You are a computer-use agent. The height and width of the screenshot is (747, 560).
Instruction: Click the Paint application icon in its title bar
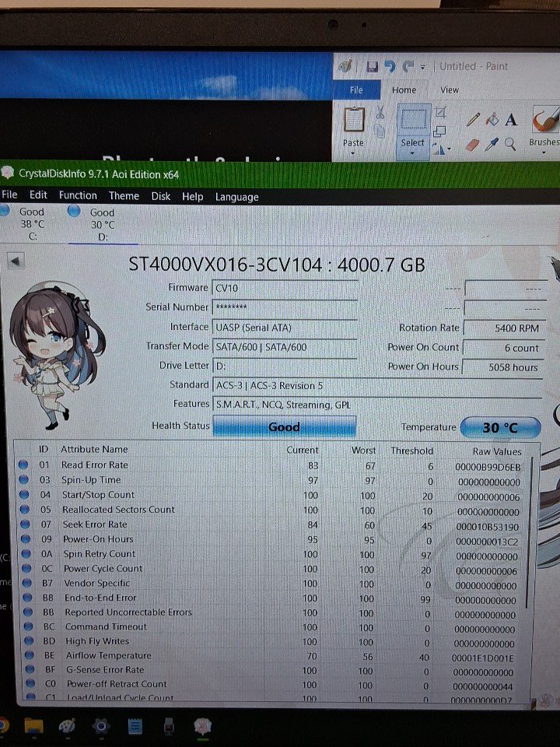coord(345,65)
